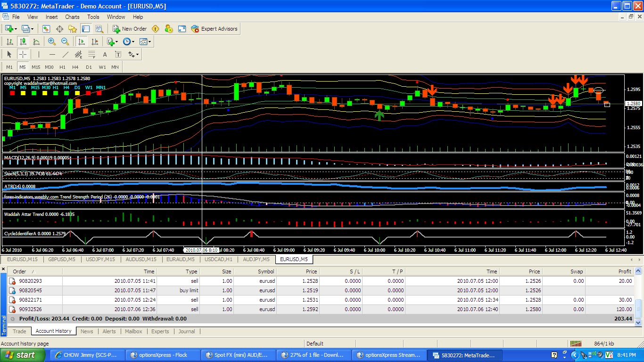The image size is (644, 362).
Task: Switch to M1 timeframe
Action: tap(9, 67)
